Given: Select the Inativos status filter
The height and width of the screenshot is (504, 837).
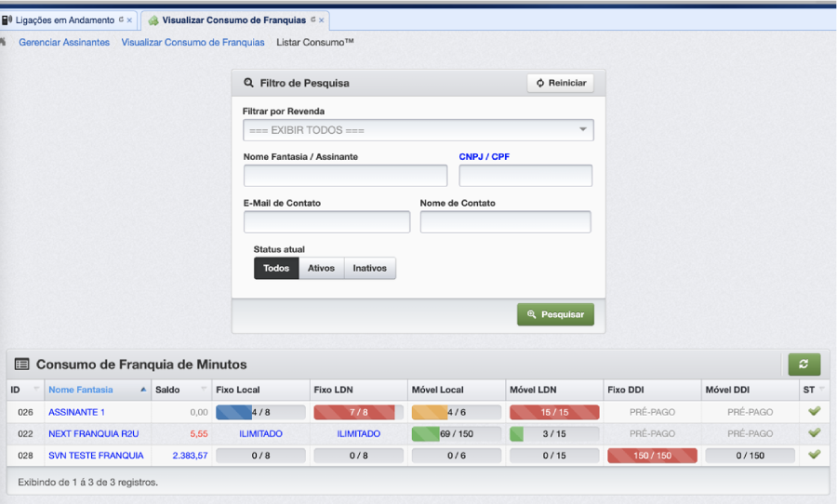Looking at the screenshot, I should (x=370, y=268).
